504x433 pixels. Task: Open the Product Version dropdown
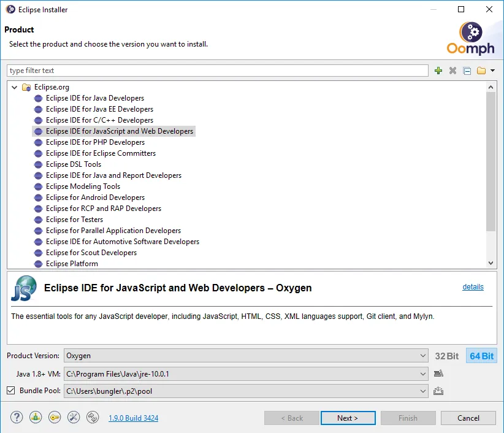coord(246,356)
